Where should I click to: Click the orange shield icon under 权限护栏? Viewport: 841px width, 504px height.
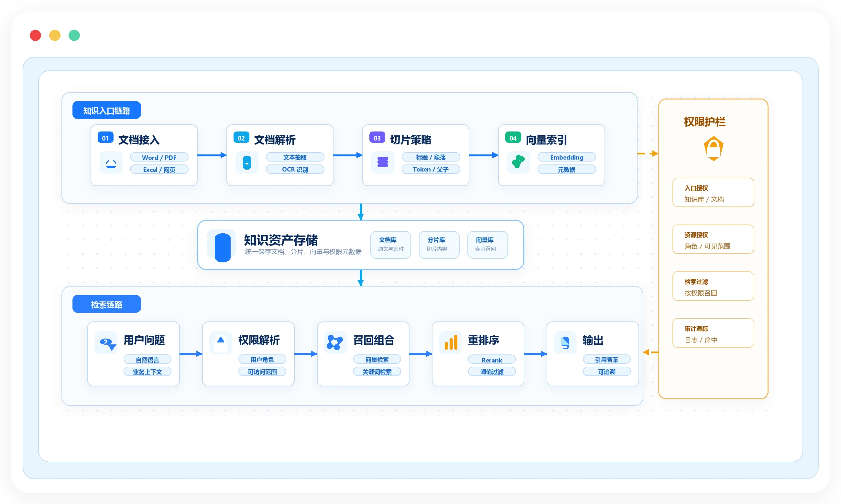(713, 148)
